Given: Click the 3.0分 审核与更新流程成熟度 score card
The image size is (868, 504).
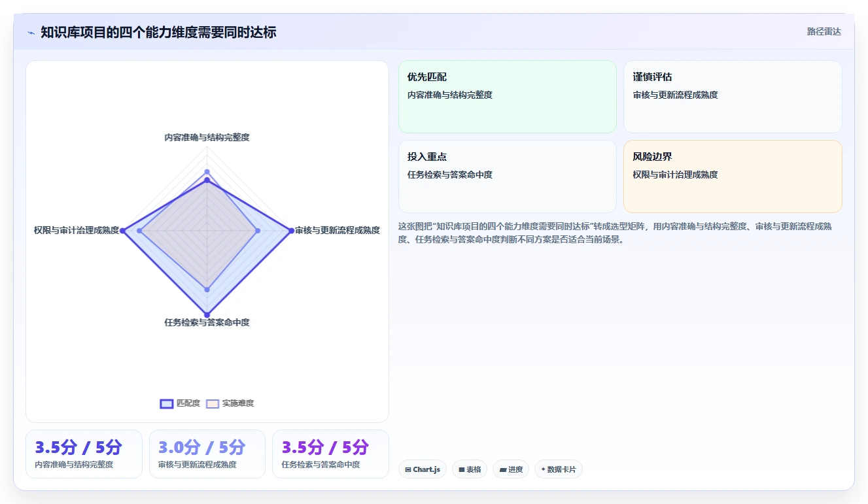Looking at the screenshot, I should click(x=207, y=454).
